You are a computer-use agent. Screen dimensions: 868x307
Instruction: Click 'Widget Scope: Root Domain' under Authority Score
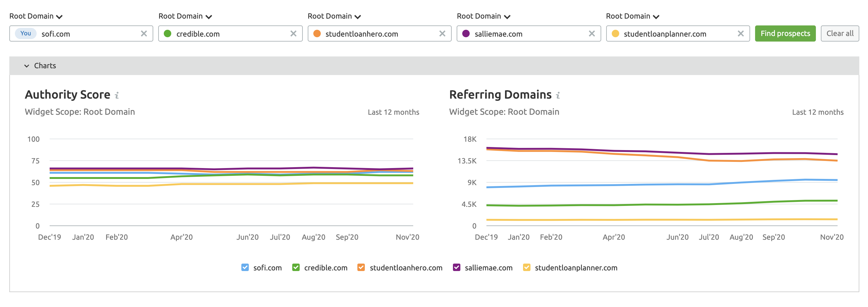80,112
